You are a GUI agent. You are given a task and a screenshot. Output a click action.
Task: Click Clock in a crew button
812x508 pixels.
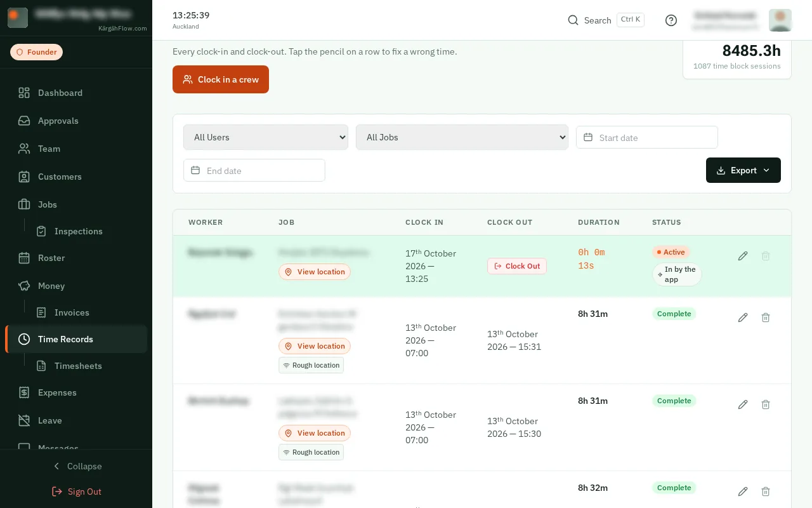221,79
